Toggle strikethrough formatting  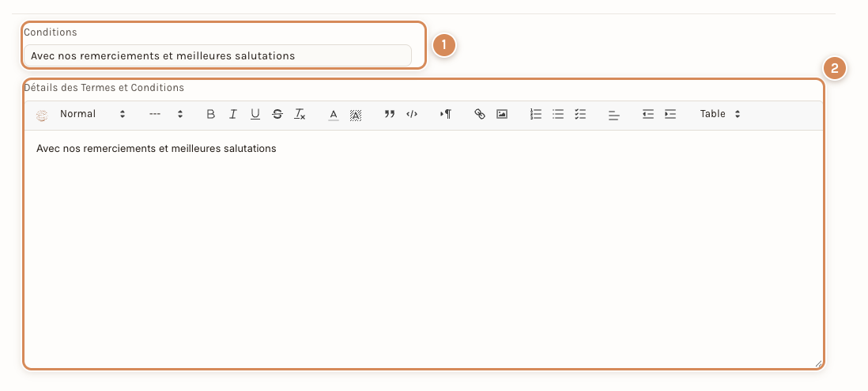tap(277, 114)
